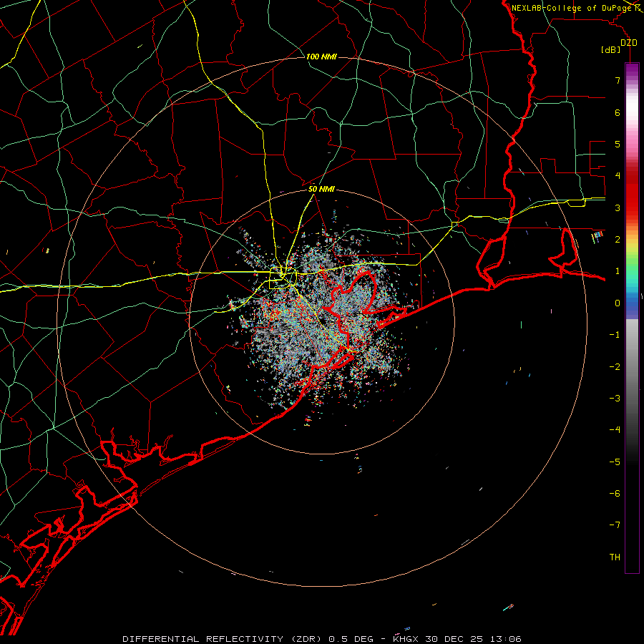Image resolution: width=644 pixels, height=644 pixels.
Task: Click the "TH" label at scale bottom
Action: [615, 557]
